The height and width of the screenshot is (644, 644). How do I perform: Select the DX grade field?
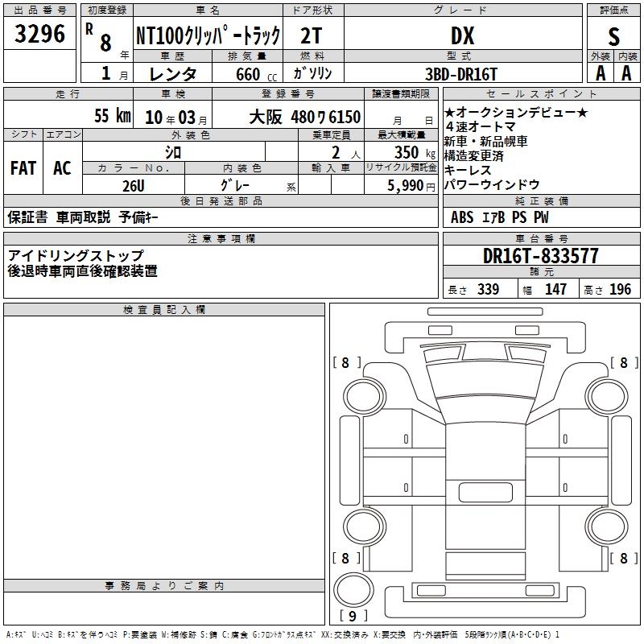point(462,35)
